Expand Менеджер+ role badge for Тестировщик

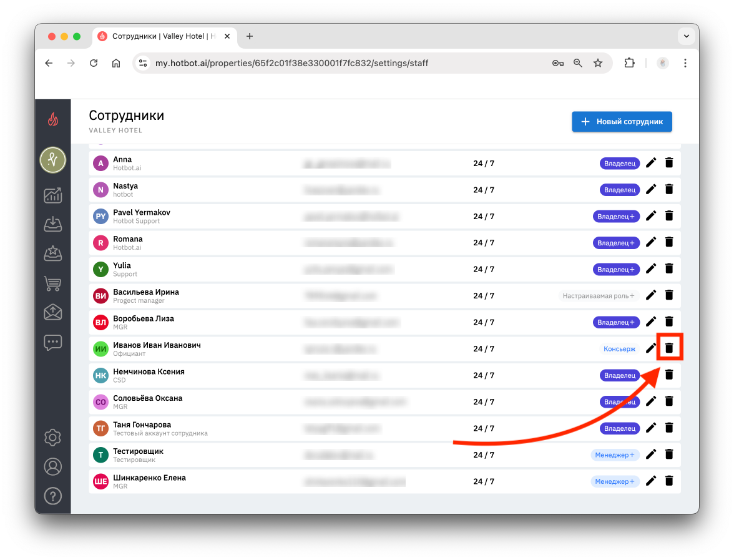[615, 455]
